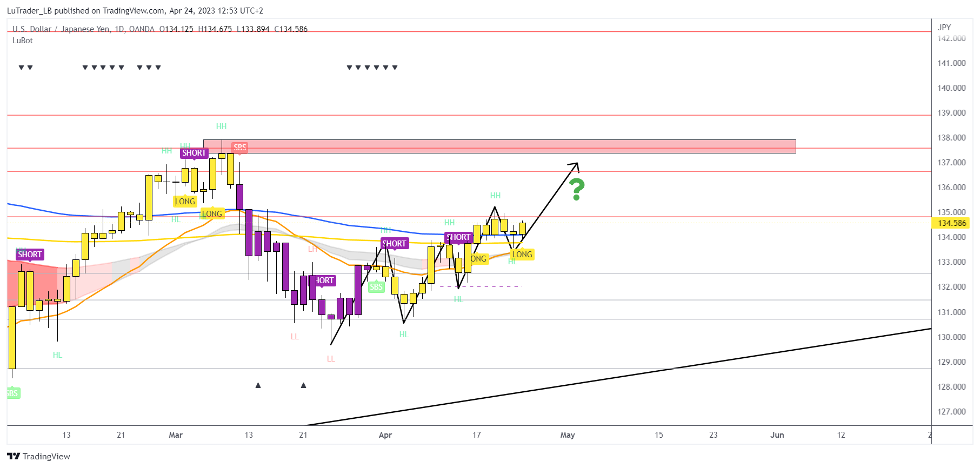Click SHORT label on red shaded cloud

click(30, 255)
